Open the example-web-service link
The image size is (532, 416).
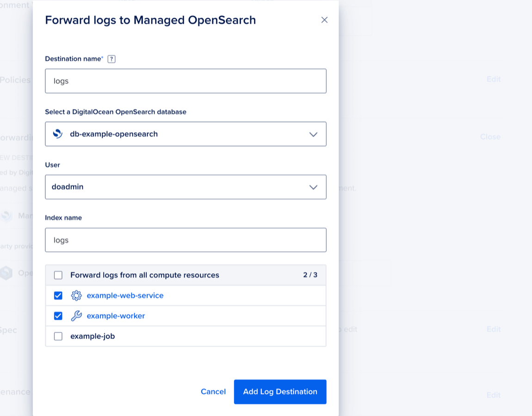coord(125,295)
